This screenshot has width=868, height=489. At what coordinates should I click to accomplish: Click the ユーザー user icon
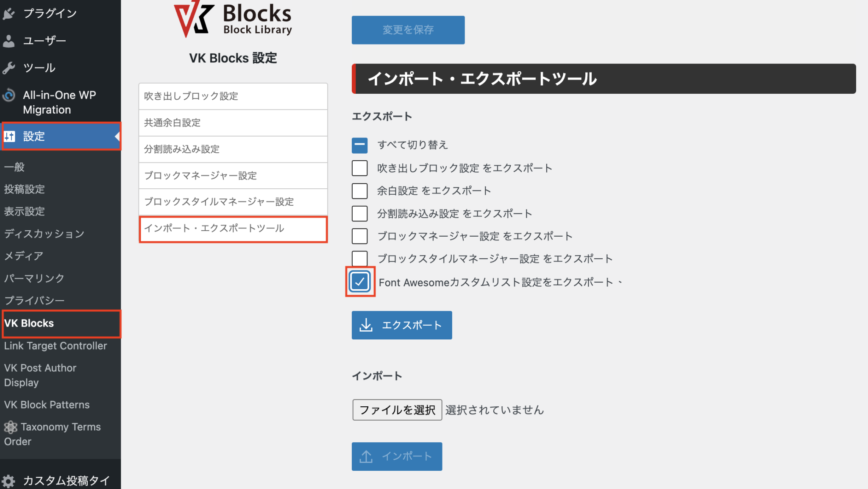pos(9,41)
